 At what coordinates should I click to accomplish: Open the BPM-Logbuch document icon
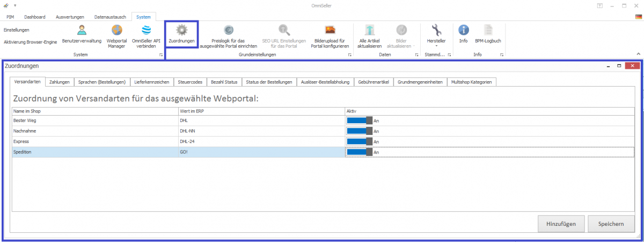point(488,31)
